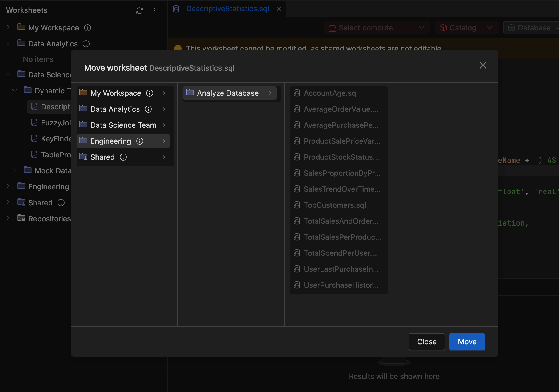Select SalesProportionByPr worksheet in list
Viewport: 559px width, 392px height.
click(337, 173)
